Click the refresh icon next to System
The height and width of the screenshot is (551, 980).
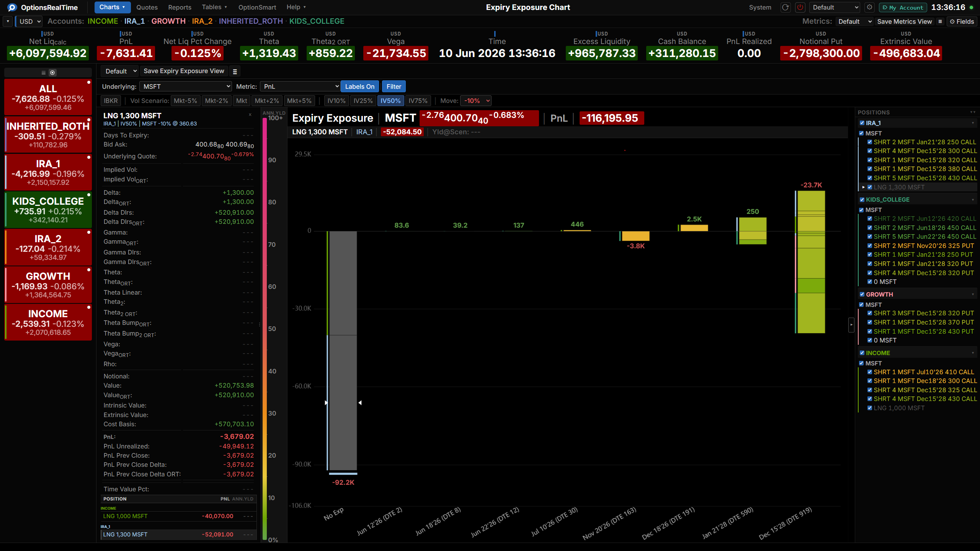[786, 7]
